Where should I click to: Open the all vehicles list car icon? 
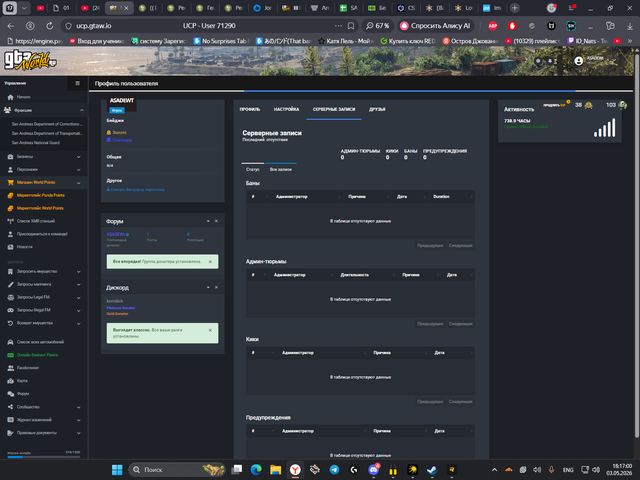(x=11, y=342)
